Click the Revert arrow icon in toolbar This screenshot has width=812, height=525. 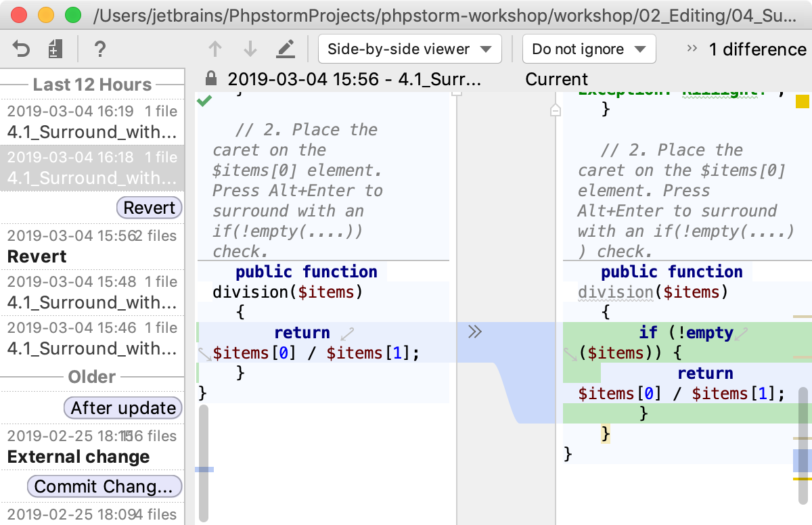tap(22, 49)
